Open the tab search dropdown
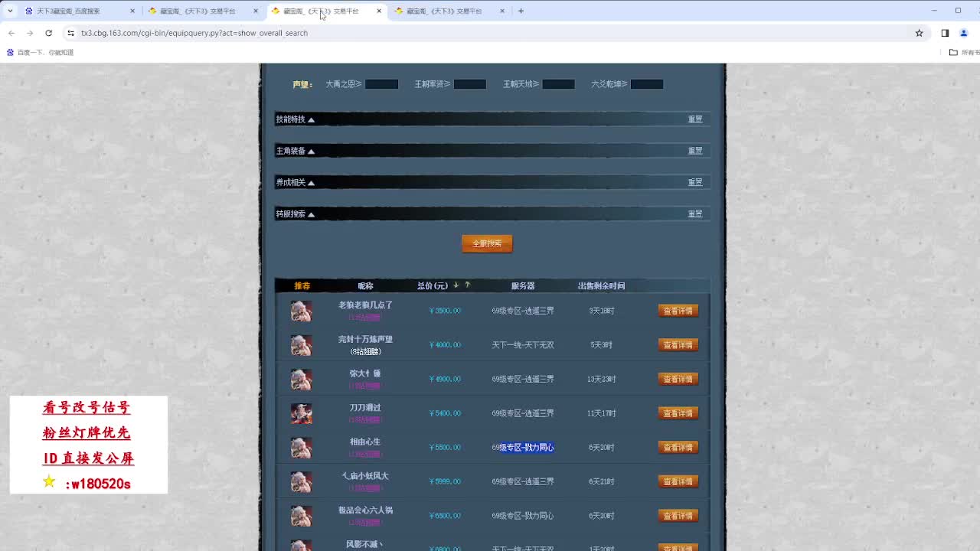The height and width of the screenshot is (551, 980). tap(10, 11)
